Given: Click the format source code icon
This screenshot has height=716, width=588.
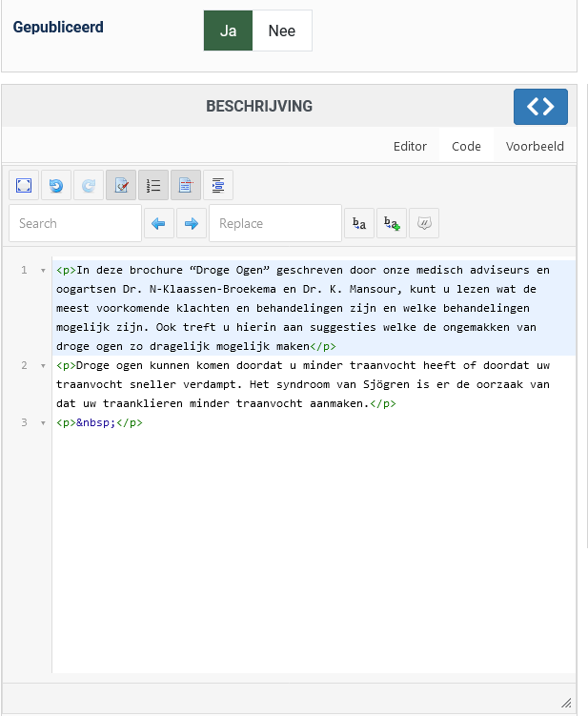Looking at the screenshot, I should point(218,185).
